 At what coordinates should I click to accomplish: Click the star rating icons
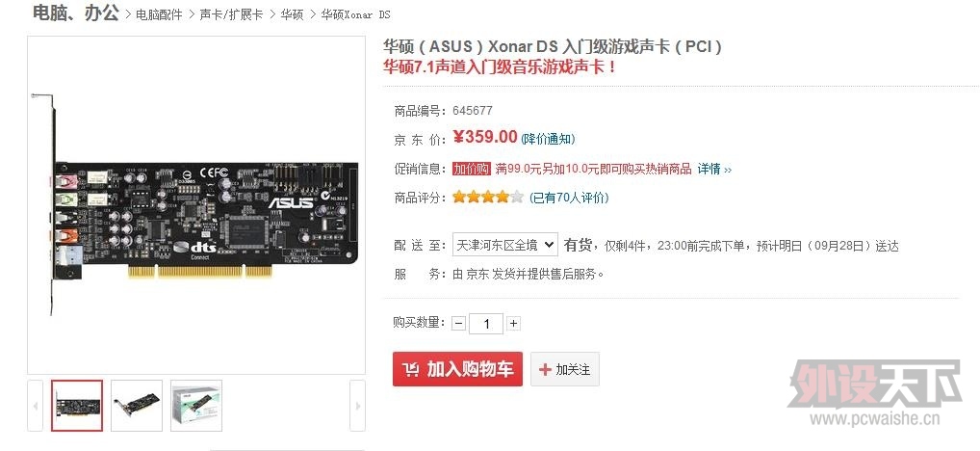click(x=488, y=198)
